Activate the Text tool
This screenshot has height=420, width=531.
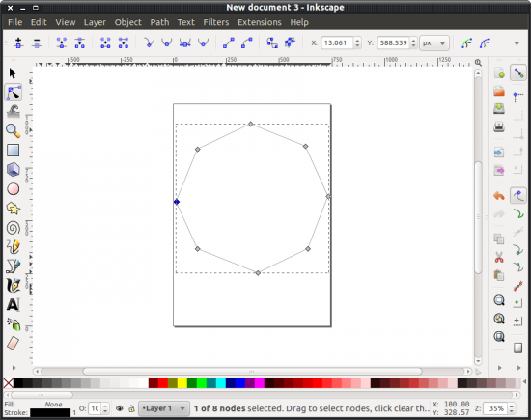click(14, 304)
